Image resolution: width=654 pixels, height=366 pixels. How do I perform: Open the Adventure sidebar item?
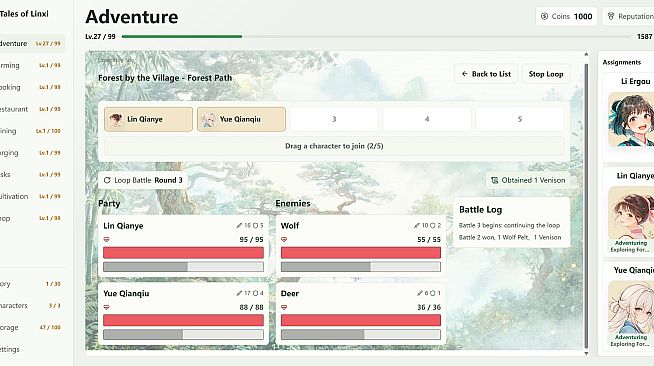pyautogui.click(x=32, y=43)
